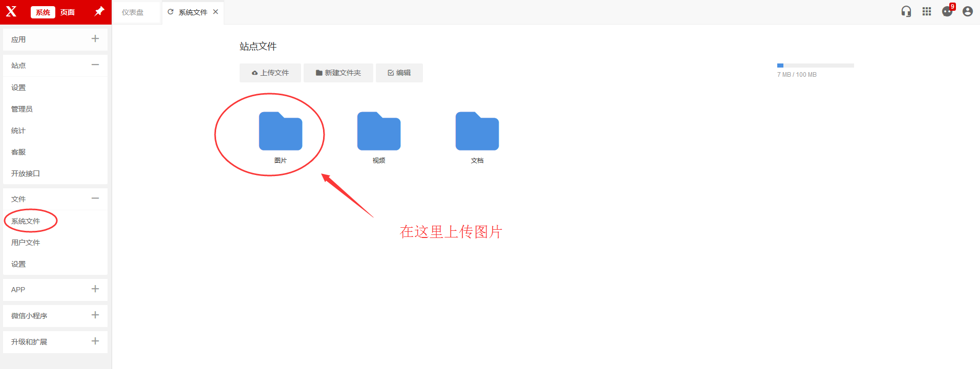Select the 系统 mode toggle

43,12
